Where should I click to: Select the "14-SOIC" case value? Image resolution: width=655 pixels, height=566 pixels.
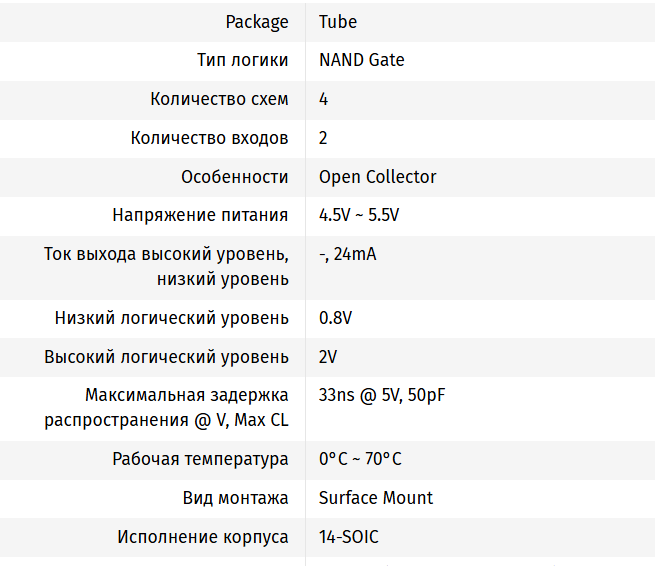(349, 537)
